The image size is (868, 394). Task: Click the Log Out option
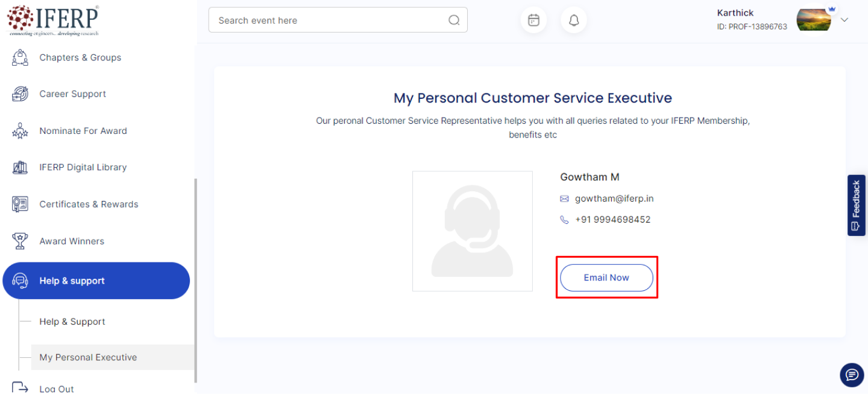point(57,389)
